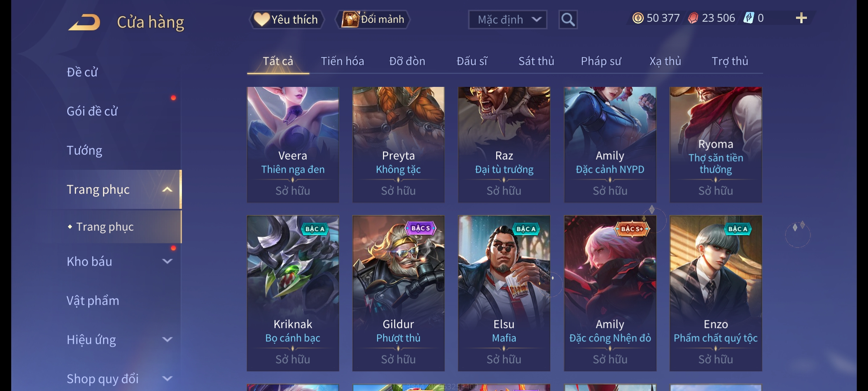The height and width of the screenshot is (391, 868).
Task: Select Amily Đặc công Nhện đỏ skin
Action: click(x=610, y=293)
